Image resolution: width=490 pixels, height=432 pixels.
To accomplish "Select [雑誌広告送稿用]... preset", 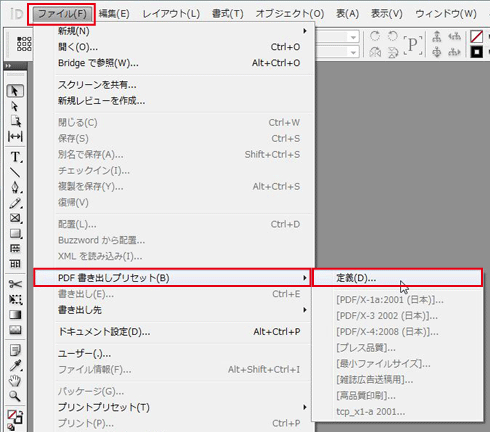I will pos(397,380).
